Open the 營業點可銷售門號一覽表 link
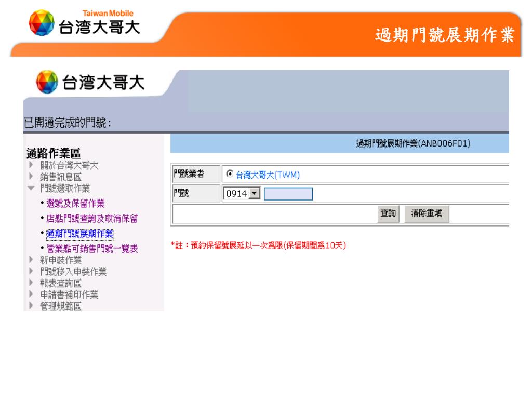This screenshot has width=532, height=399. [x=92, y=249]
